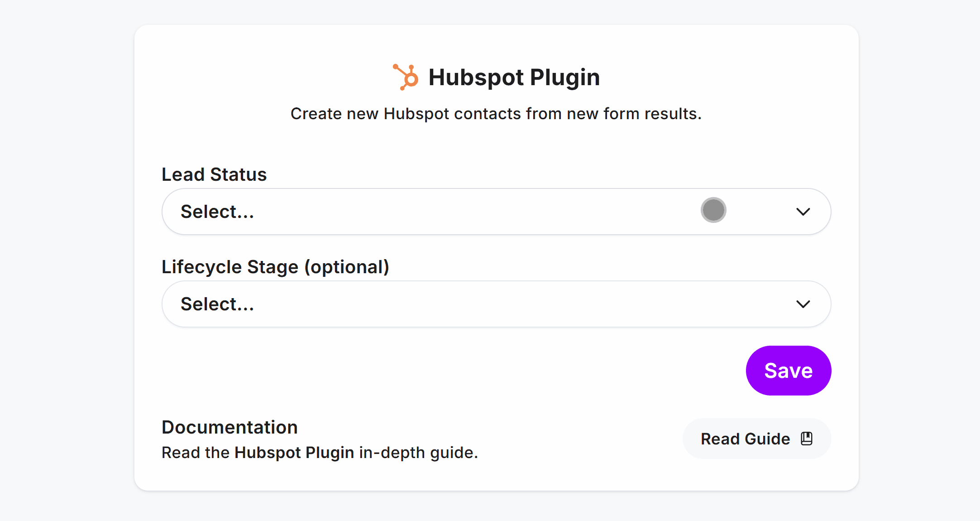This screenshot has width=980, height=521.
Task: Expand Lifecycle Stage chevron arrow
Action: pyautogui.click(x=803, y=304)
